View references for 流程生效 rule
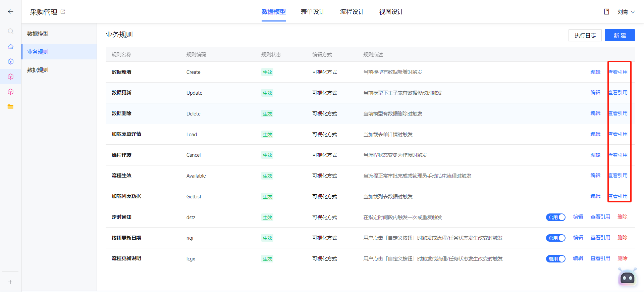644x292 pixels. pos(618,175)
